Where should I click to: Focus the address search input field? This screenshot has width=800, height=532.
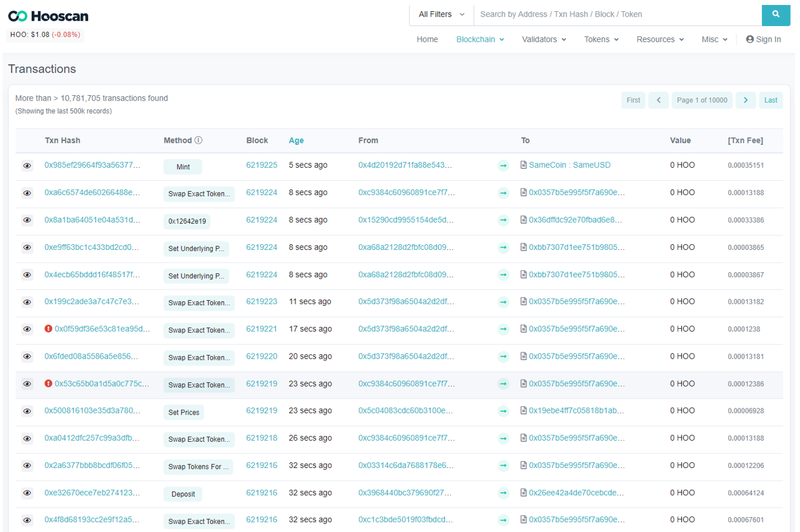tap(617, 14)
